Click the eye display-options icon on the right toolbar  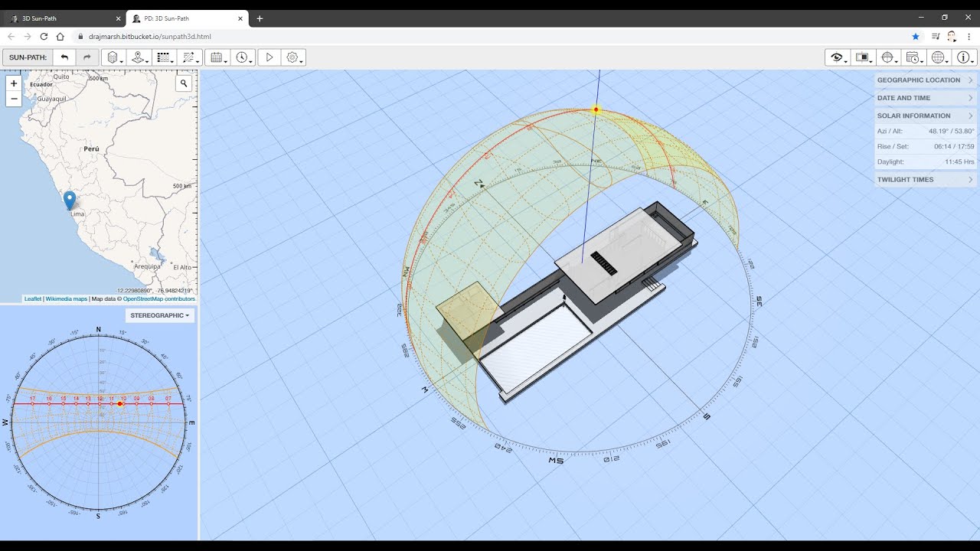(836, 57)
